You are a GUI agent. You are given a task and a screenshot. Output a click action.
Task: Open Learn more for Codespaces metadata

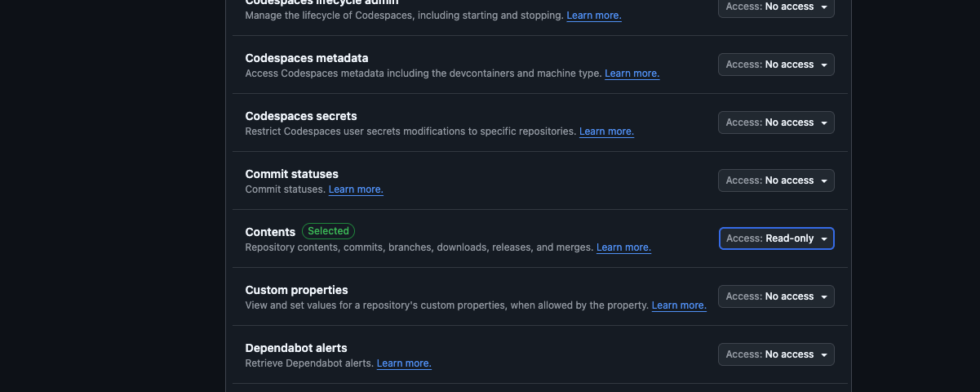tap(632, 73)
